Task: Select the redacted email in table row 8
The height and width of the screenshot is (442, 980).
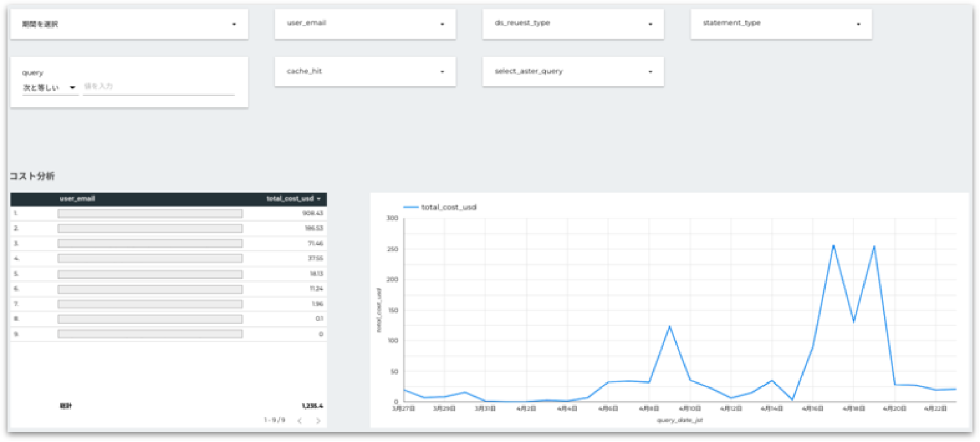Action: point(150,319)
